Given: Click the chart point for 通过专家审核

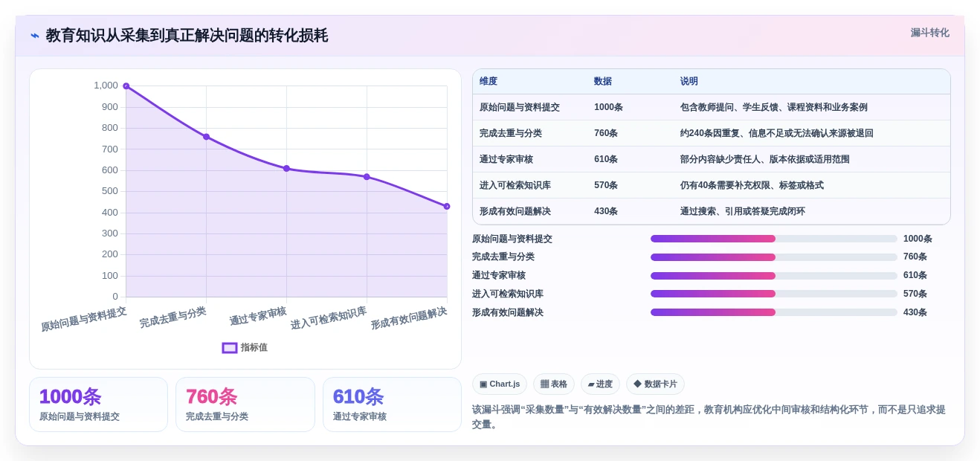Looking at the screenshot, I should click(286, 169).
